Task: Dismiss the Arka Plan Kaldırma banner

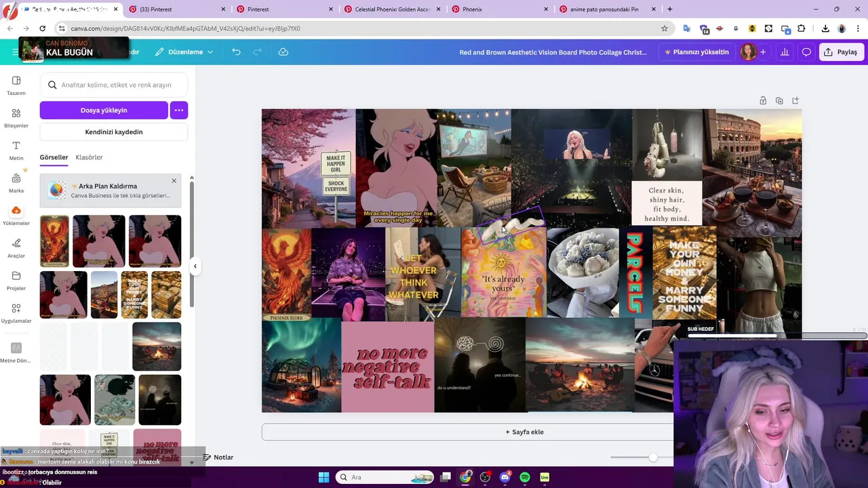Action: (x=174, y=181)
